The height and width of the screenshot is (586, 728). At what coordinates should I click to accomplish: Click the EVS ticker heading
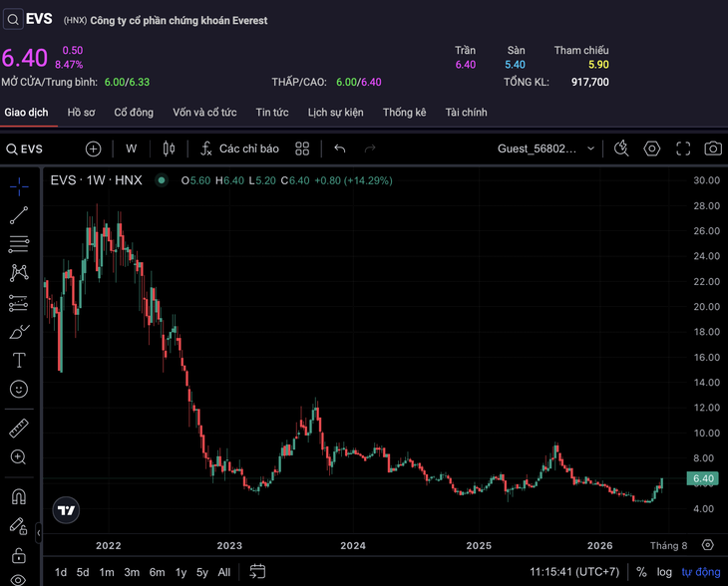(x=39, y=19)
